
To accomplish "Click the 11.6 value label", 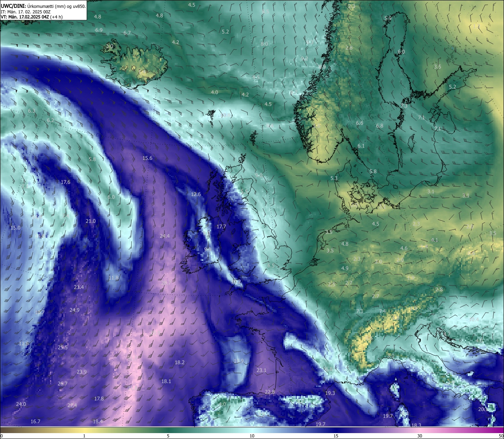I will 24,344.
